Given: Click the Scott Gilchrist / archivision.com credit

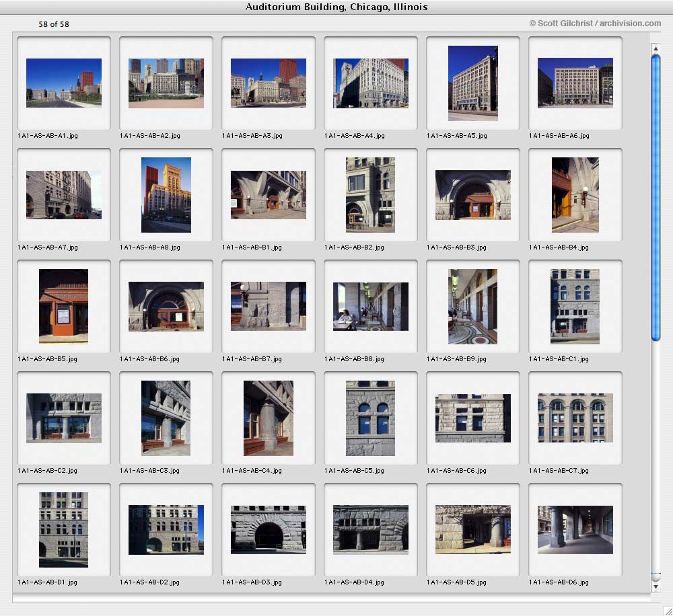Looking at the screenshot, I should [x=595, y=23].
